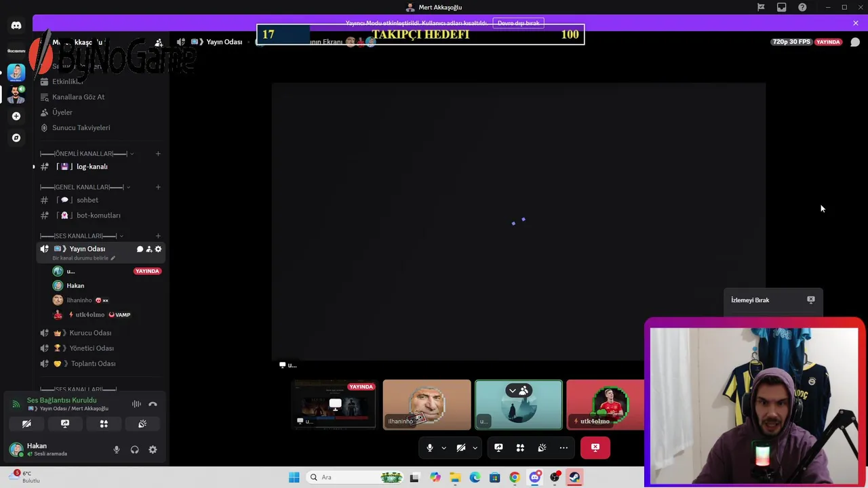
Task: Add a new server
Action: pos(16,116)
